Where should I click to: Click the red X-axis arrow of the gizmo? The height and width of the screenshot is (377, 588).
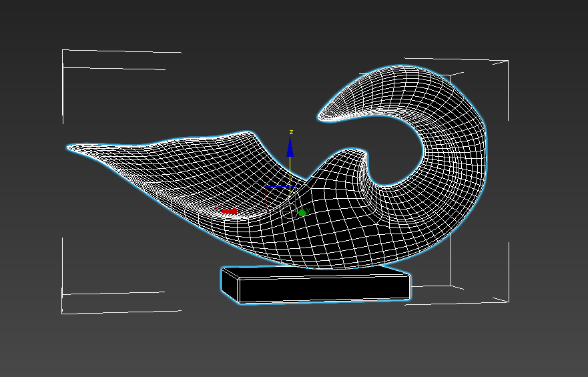[229, 212]
